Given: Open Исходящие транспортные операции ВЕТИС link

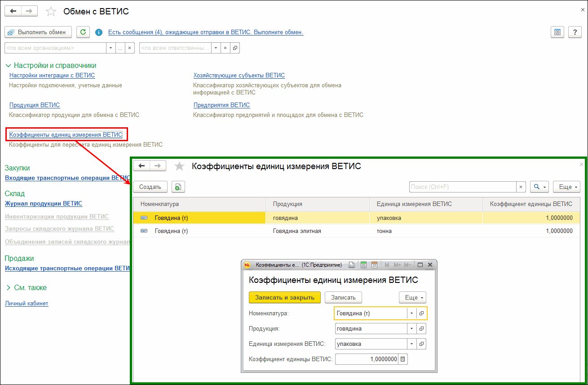Looking at the screenshot, I should pos(67,268).
